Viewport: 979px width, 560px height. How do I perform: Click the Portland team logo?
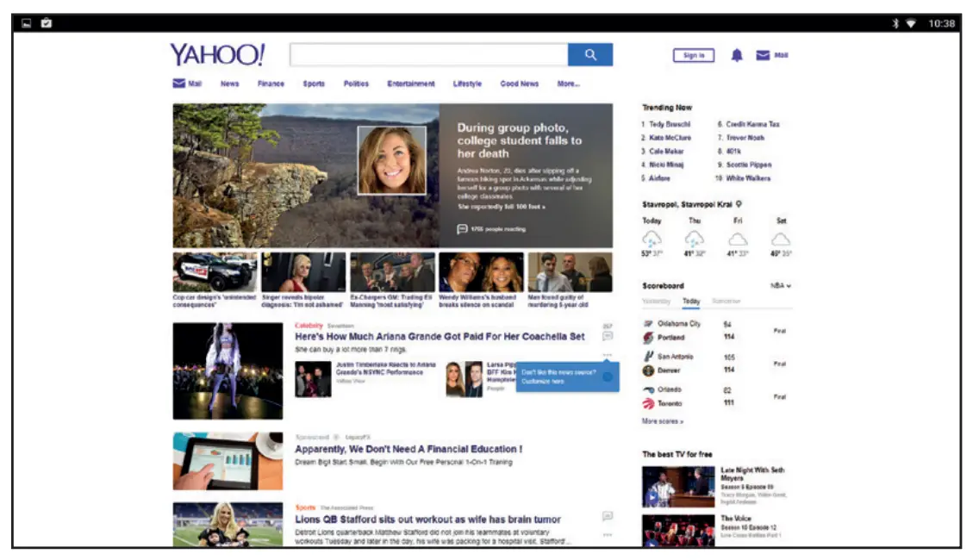click(648, 338)
